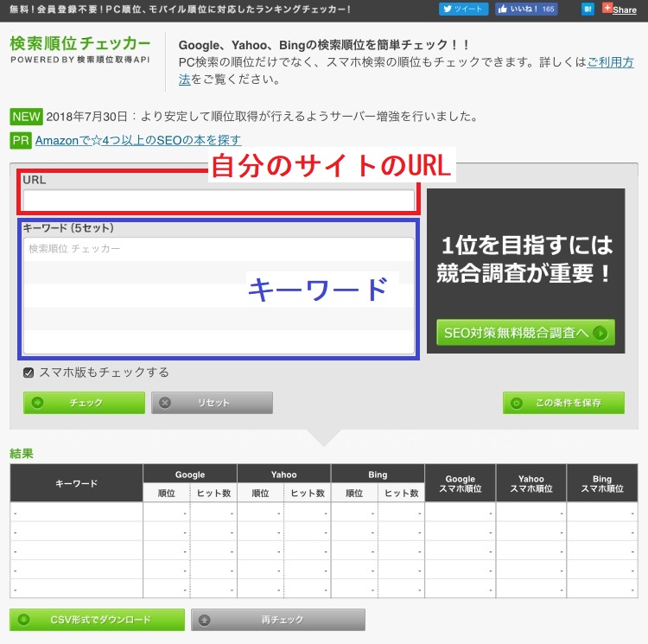Image resolution: width=648 pixels, height=644 pixels.
Task: Click the 結果 heading
Action: tap(22, 454)
